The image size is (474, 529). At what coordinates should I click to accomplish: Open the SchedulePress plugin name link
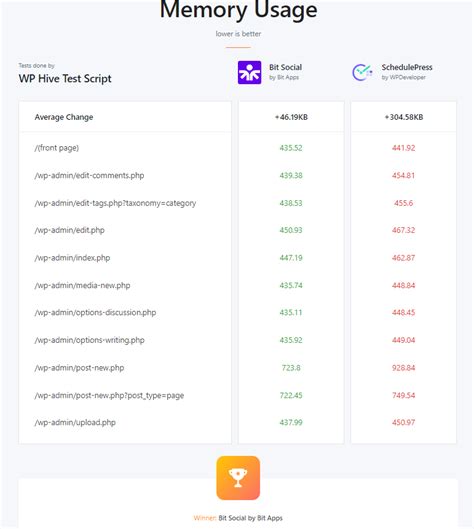(x=407, y=67)
